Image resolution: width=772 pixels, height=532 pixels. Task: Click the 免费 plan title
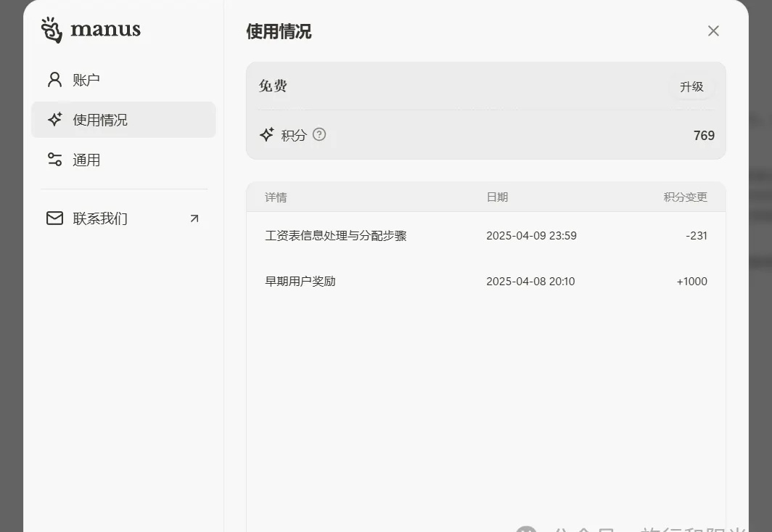[273, 86]
